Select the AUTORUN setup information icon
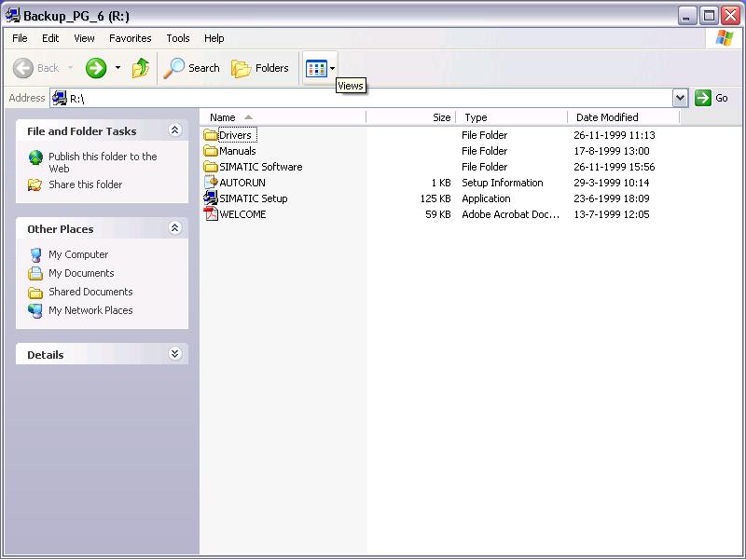Viewport: 746px width, 560px height. (x=211, y=182)
